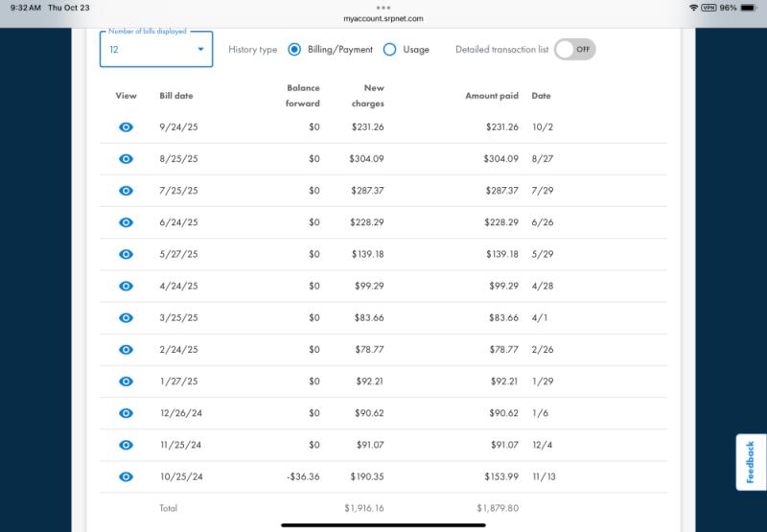
Task: Click the dropdown arrow beside 12
Action: [201, 50]
